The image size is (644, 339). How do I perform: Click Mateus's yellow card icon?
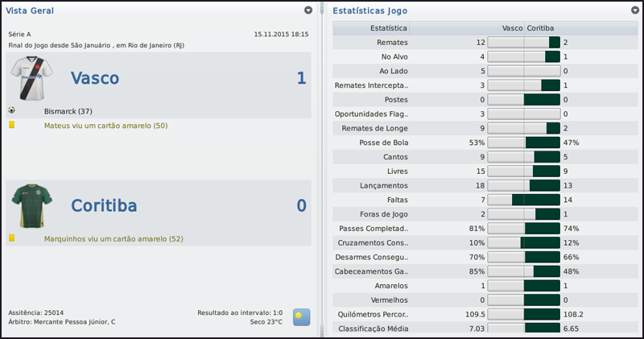click(12, 126)
